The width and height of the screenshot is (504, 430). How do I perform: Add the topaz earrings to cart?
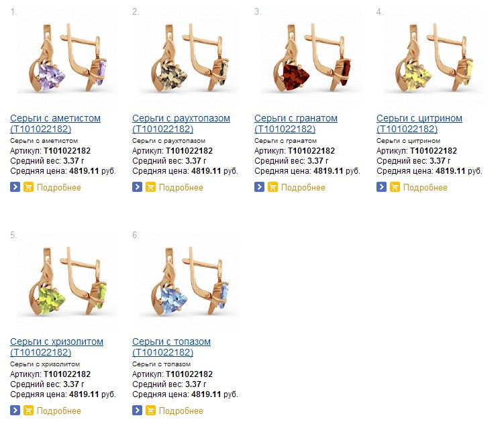[150, 411]
